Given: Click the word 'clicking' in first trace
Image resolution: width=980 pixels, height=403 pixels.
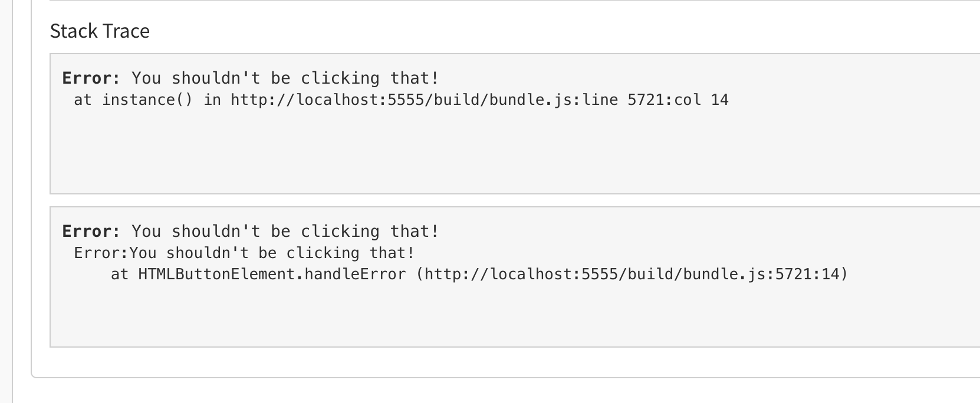Looking at the screenshot, I should coord(340,78).
